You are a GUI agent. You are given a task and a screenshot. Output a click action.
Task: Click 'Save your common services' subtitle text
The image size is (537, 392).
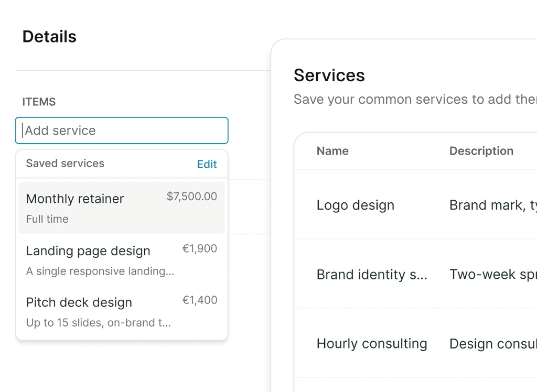tap(415, 99)
